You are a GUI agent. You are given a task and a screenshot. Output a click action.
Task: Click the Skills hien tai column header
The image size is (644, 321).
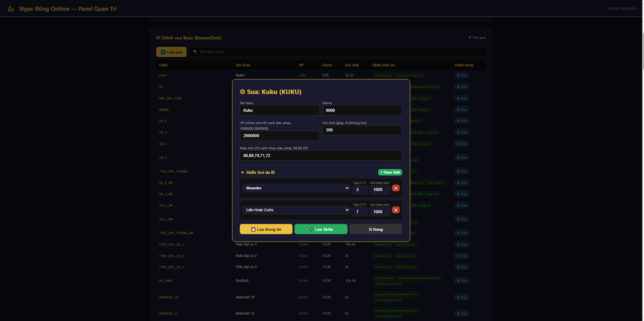coord(383,65)
